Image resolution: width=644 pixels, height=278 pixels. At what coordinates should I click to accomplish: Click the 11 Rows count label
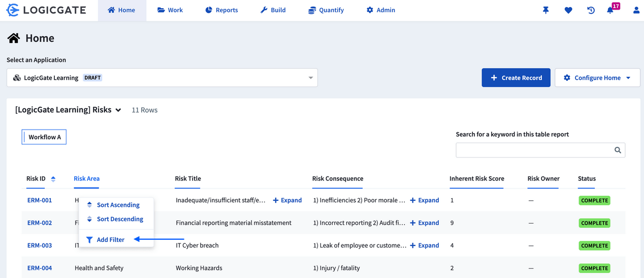click(x=145, y=110)
